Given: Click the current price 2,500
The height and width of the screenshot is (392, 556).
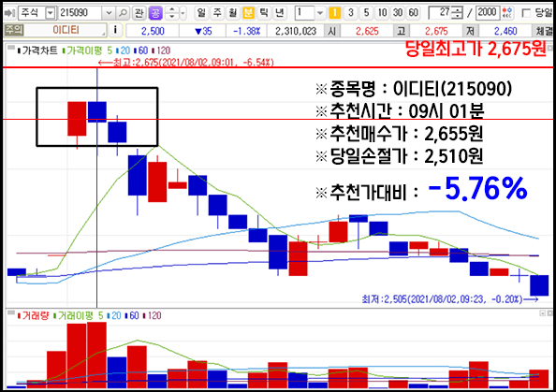Looking at the screenshot, I should (153, 31).
